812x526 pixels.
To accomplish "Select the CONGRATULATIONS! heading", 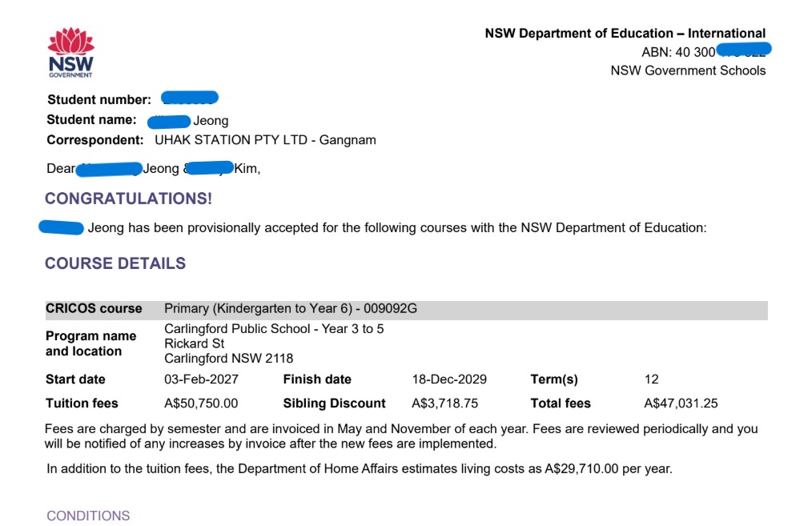I will click(128, 199).
